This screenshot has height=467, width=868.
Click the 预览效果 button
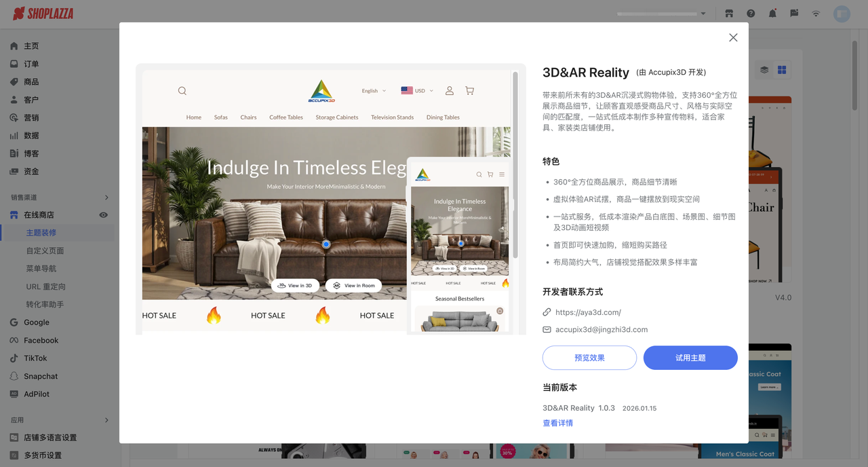coord(589,358)
